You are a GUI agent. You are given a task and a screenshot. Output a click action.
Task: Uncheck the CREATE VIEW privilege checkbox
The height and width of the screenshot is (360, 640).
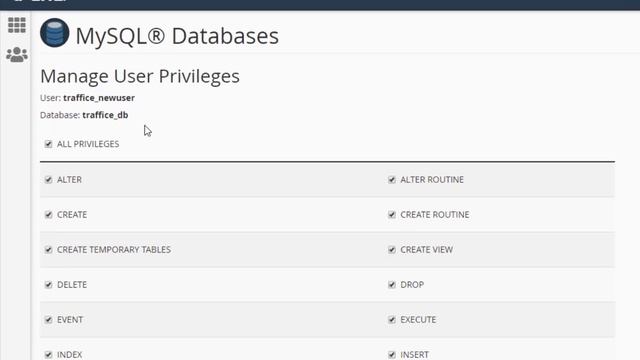(392, 250)
